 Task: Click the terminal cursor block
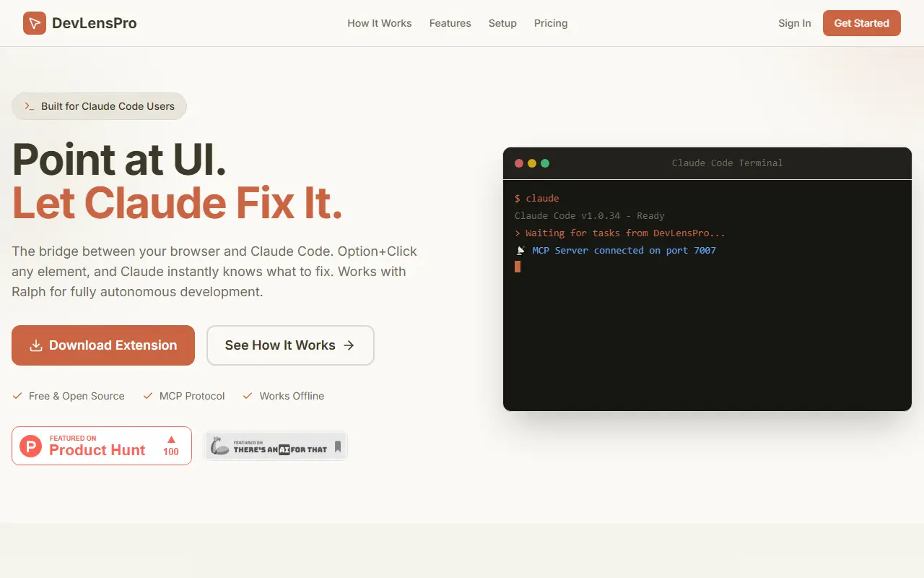pos(518,267)
